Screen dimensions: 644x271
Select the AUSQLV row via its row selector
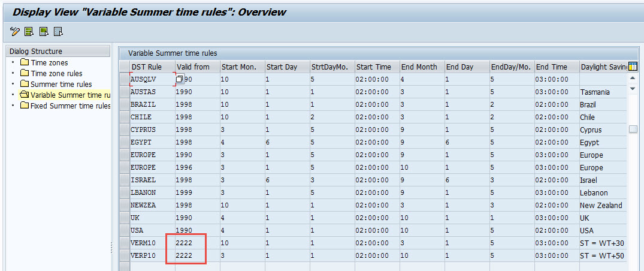pyautogui.click(x=124, y=79)
